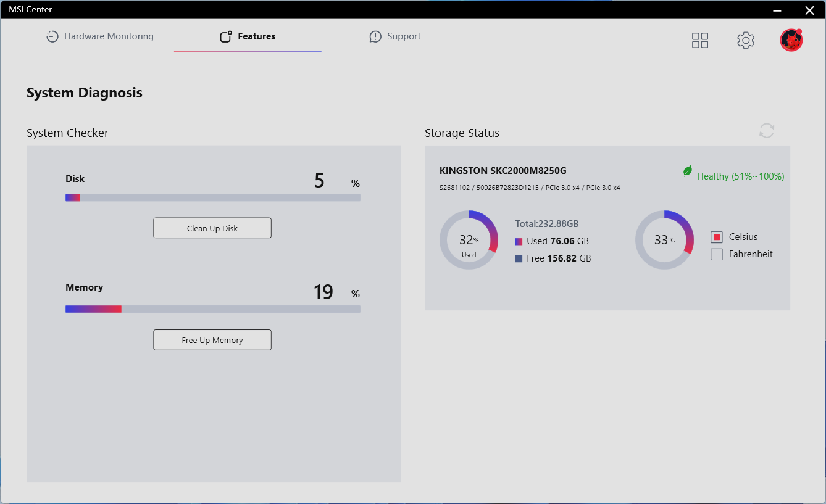Close the MSI Center window

[x=809, y=9]
